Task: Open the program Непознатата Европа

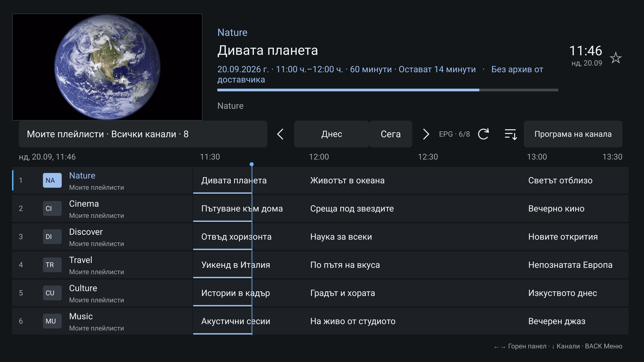Action: [575, 265]
